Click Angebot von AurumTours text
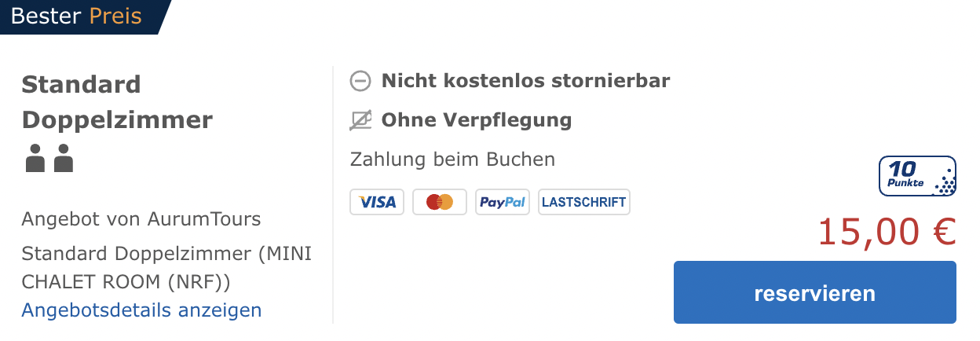This screenshot has height=341, width=980. coord(141,218)
